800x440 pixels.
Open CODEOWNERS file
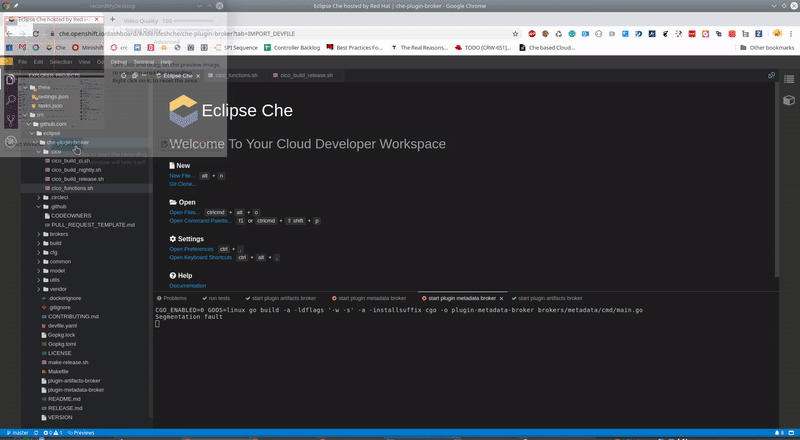point(71,216)
